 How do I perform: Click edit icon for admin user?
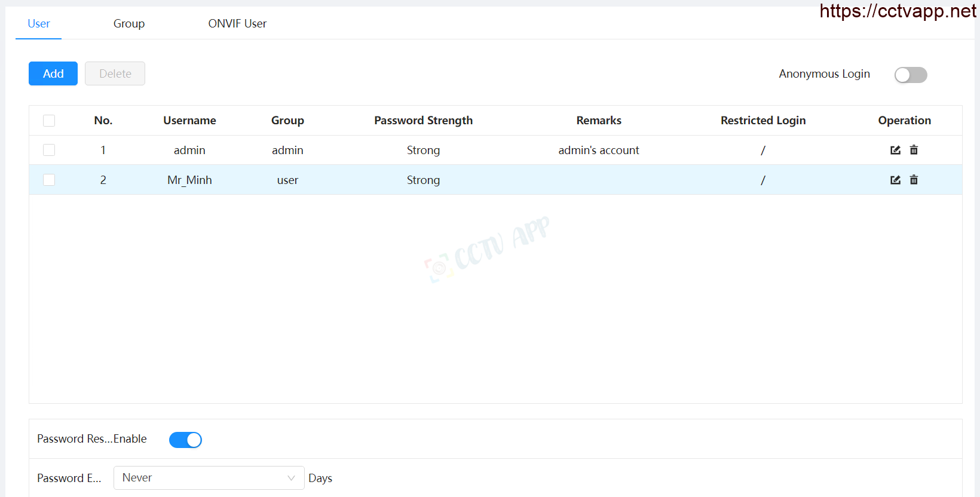895,150
